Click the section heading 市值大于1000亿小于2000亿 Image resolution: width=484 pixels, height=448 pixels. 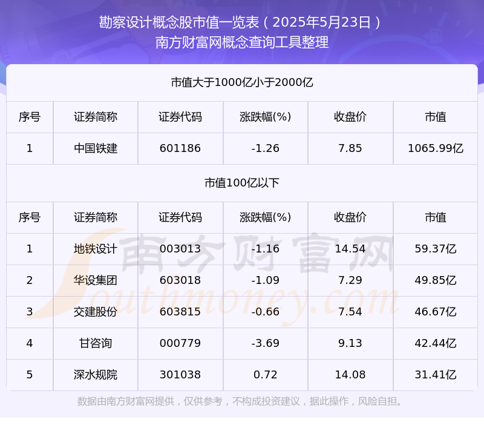[242, 82]
